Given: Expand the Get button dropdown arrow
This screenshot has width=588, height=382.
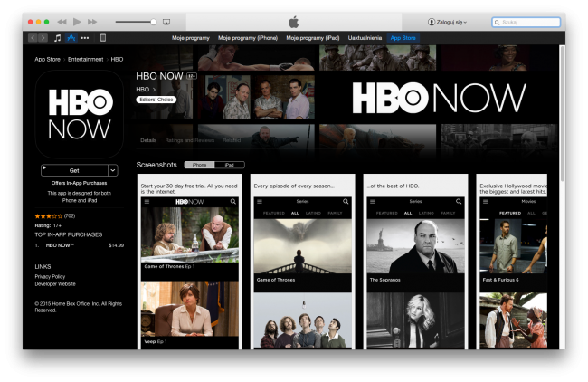Looking at the screenshot, I should click(113, 170).
